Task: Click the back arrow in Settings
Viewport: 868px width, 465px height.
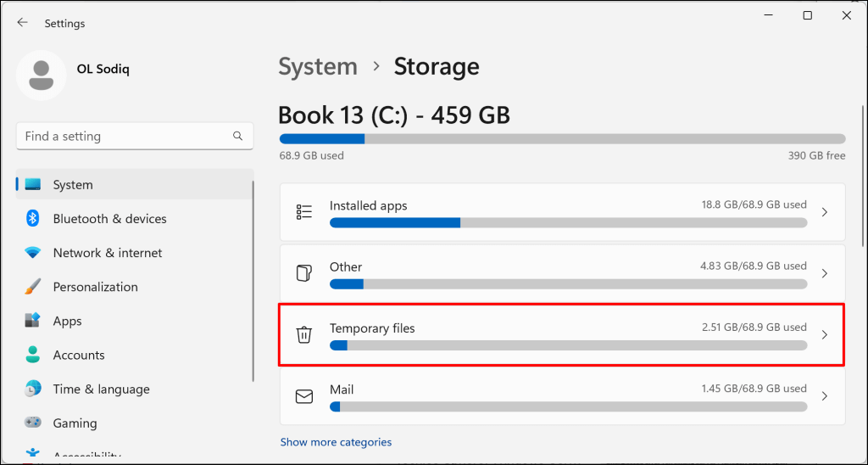Action: [x=23, y=23]
